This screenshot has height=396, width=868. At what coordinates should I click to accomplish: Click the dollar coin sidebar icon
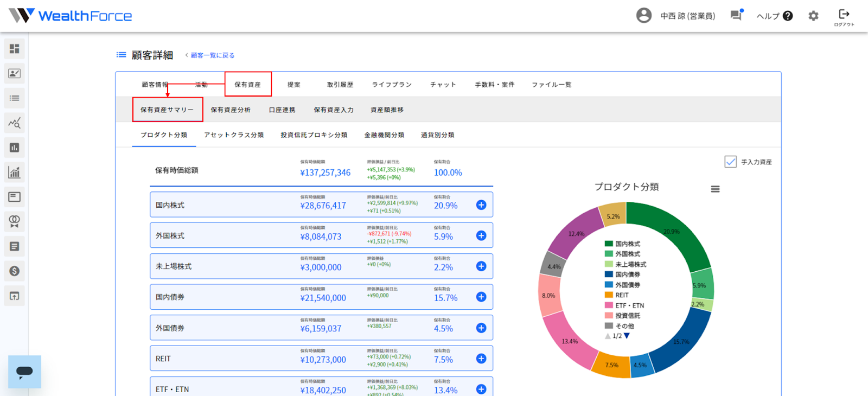[x=15, y=271]
